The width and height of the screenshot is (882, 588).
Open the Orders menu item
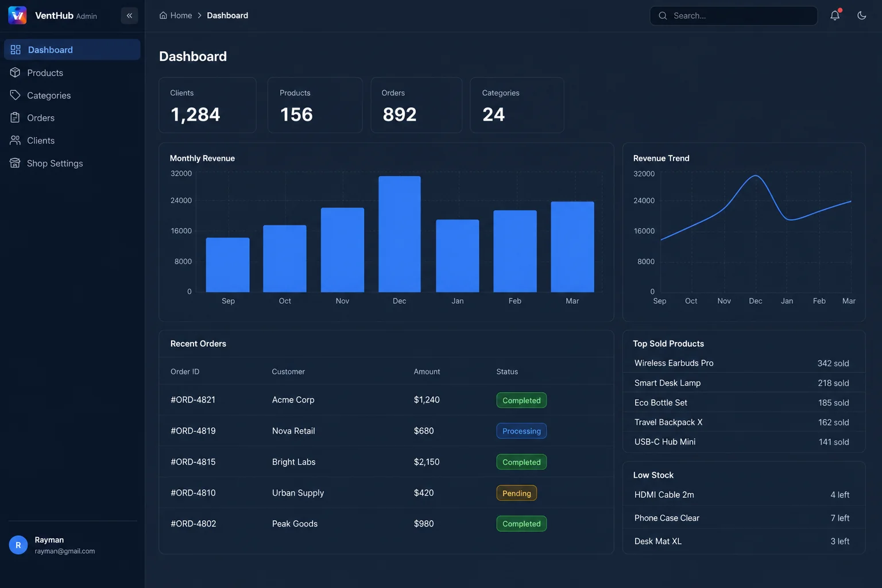[72, 118]
